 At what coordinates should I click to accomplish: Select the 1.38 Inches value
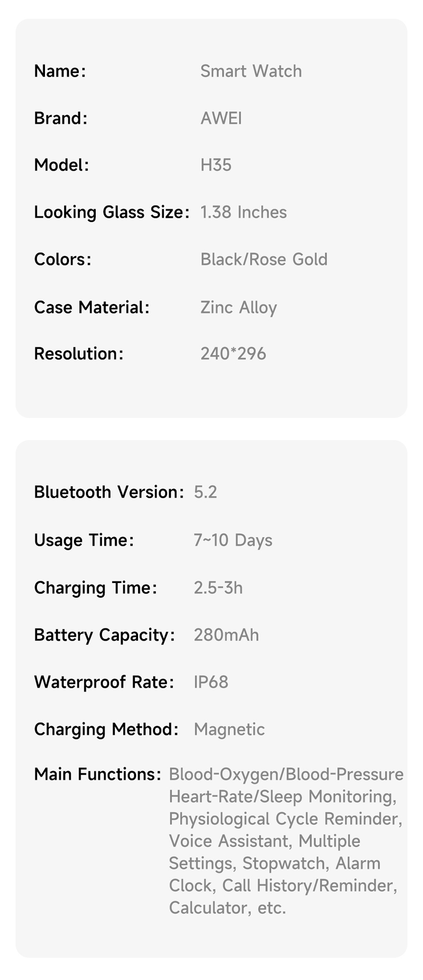point(243,212)
